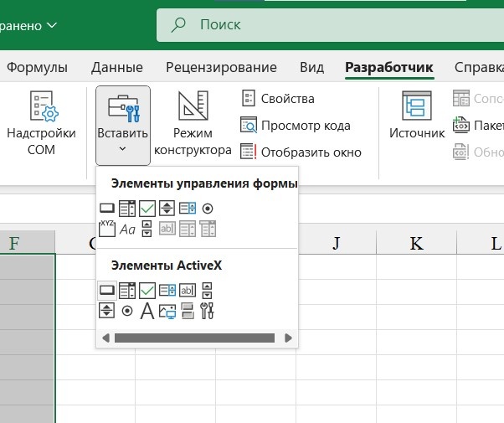Viewport: 504px width, 423px height.
Task: Click into the Поиск search box
Action: 330,25
